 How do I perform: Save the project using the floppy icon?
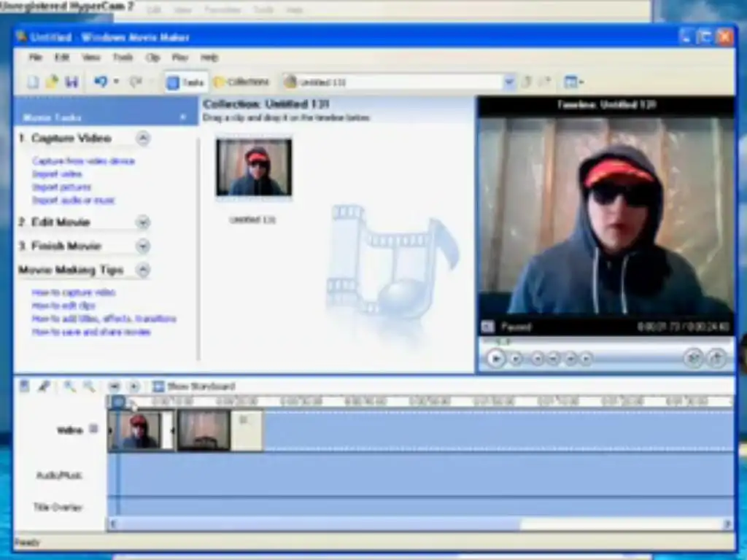click(x=71, y=82)
